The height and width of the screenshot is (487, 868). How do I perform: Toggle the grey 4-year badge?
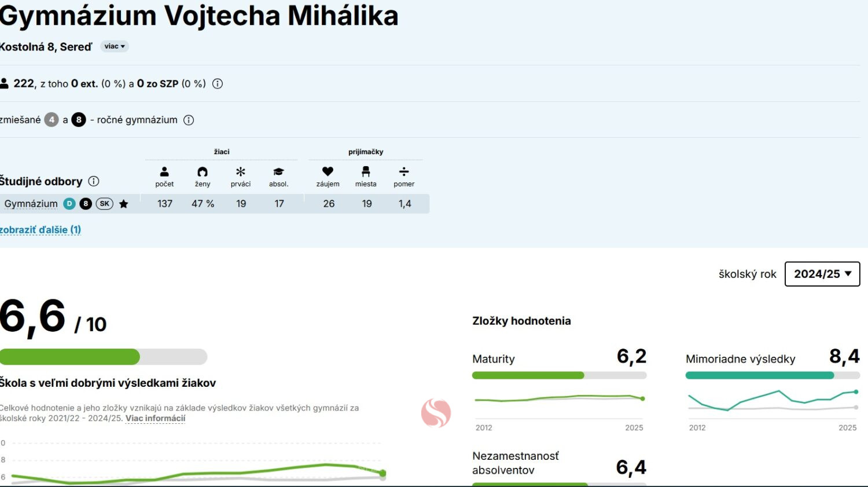pyautogui.click(x=52, y=120)
